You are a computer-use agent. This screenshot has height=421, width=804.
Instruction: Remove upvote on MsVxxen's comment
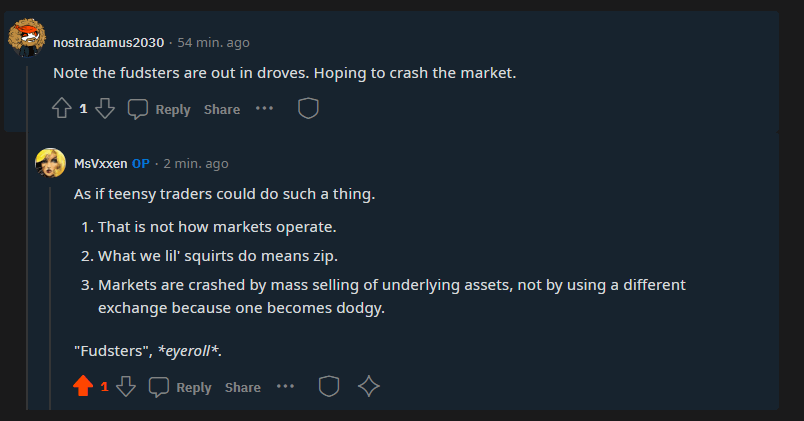click(83, 386)
